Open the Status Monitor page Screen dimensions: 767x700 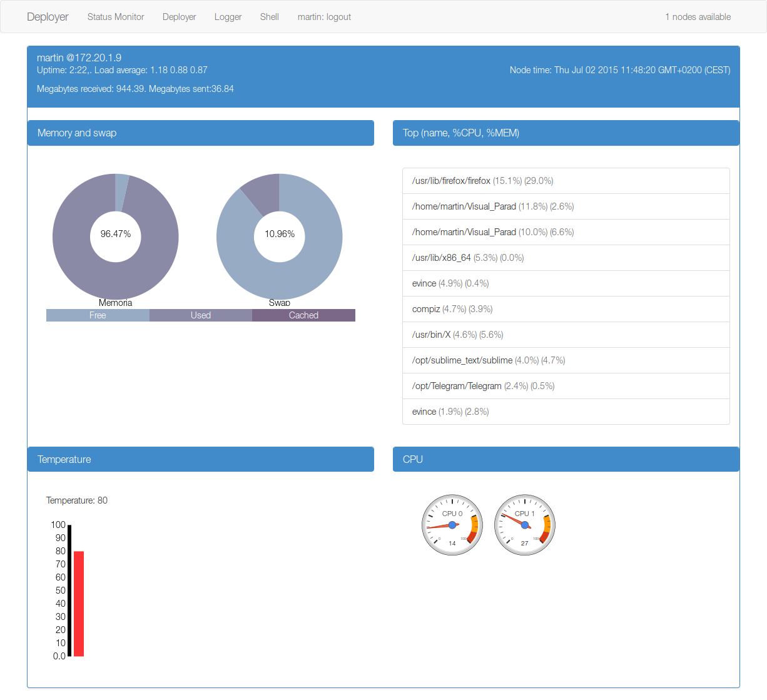click(115, 17)
